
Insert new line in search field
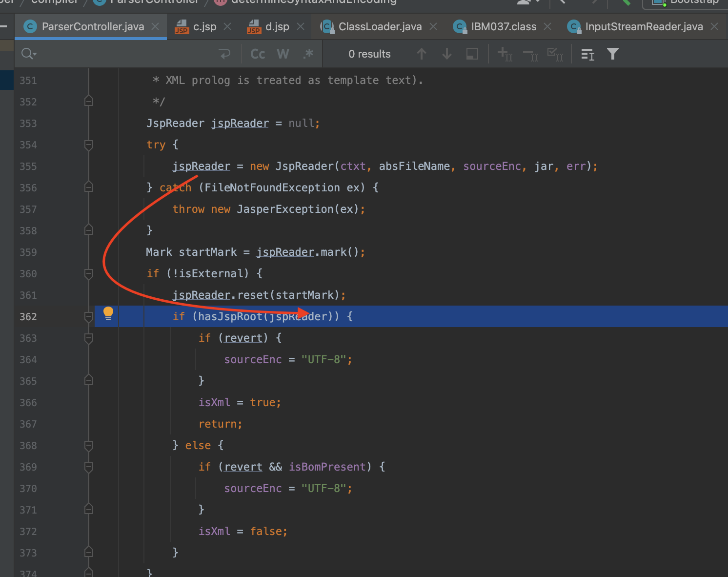click(x=225, y=54)
